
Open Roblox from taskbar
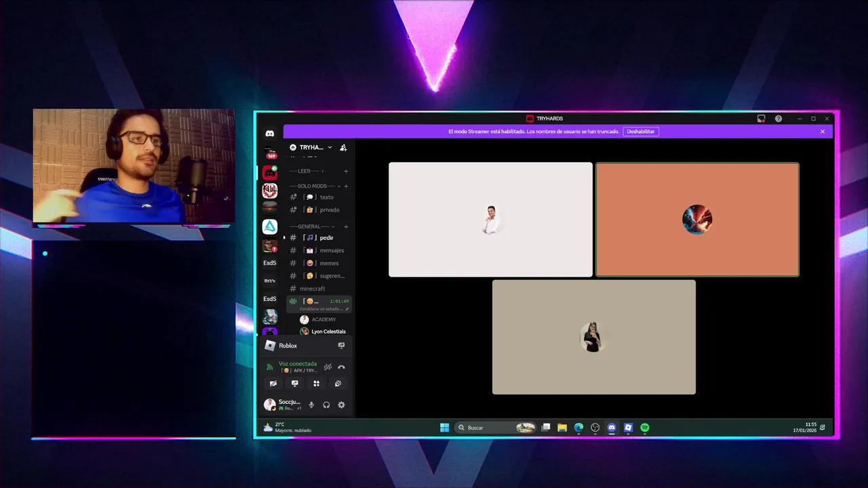629,428
